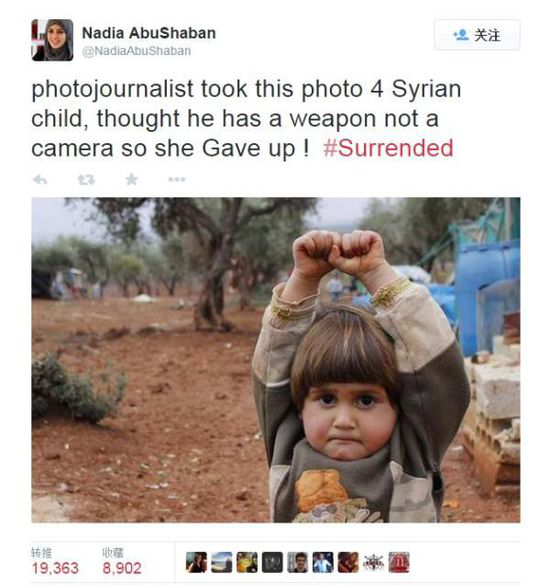Image resolution: width=550 pixels, height=585 pixels.
Task: Open the eighth retweeter avatar, white emblem
Action: (x=374, y=562)
